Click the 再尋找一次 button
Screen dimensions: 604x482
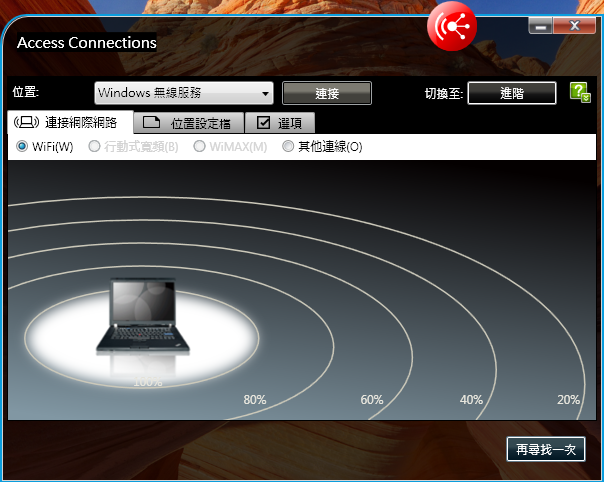point(546,449)
